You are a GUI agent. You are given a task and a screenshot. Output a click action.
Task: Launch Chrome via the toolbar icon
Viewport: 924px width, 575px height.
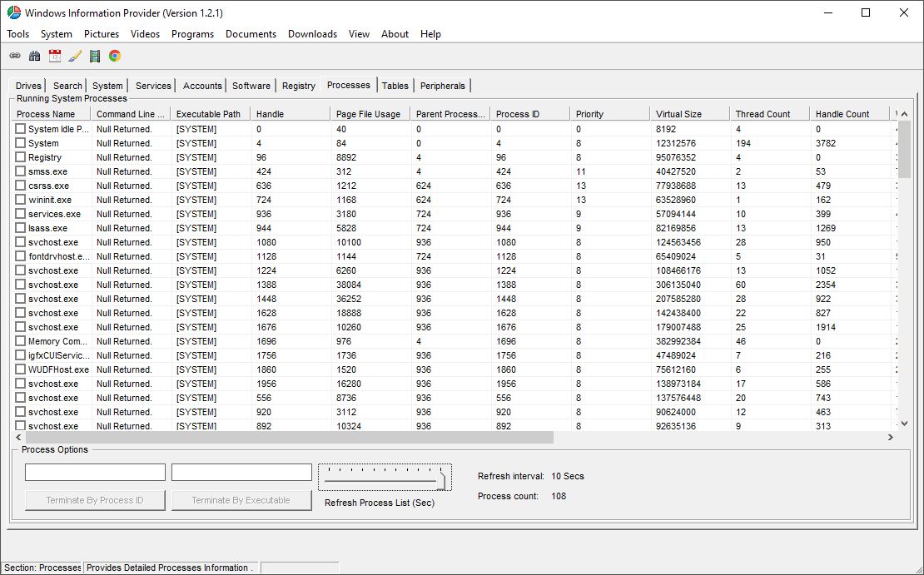pyautogui.click(x=114, y=55)
